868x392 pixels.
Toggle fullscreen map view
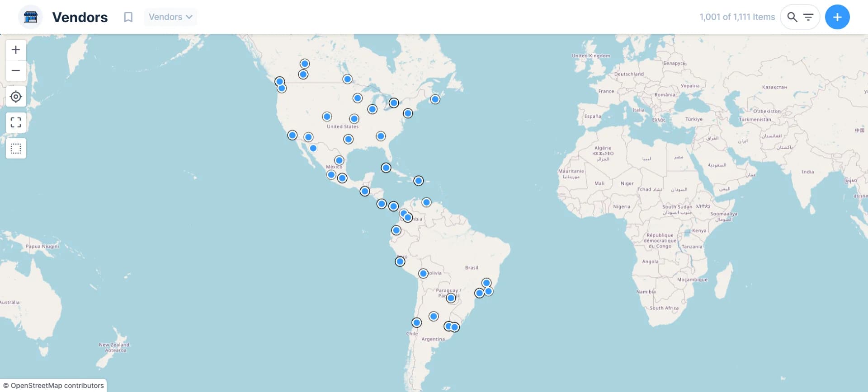pyautogui.click(x=16, y=122)
